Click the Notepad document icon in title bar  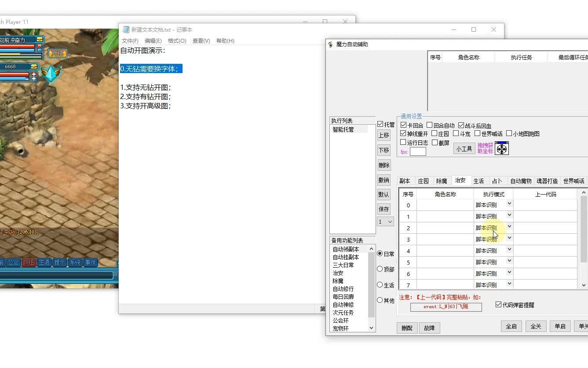126,29
